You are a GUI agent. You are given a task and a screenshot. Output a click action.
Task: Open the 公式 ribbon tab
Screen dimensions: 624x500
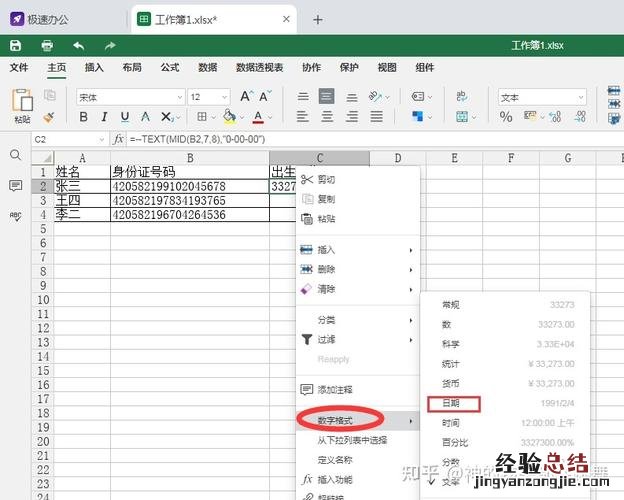170,67
